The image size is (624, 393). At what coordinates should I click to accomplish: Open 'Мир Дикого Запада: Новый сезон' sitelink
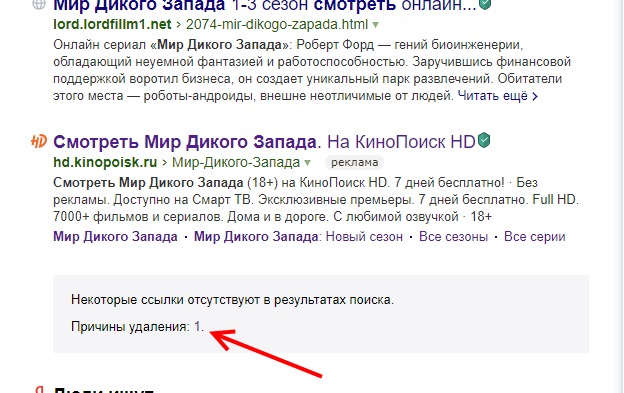coord(298,237)
